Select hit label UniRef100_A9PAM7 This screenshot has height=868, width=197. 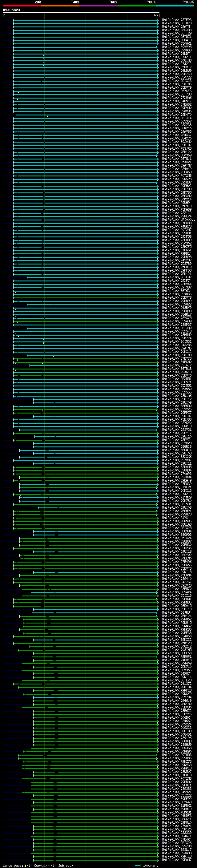[x=177, y=860]
